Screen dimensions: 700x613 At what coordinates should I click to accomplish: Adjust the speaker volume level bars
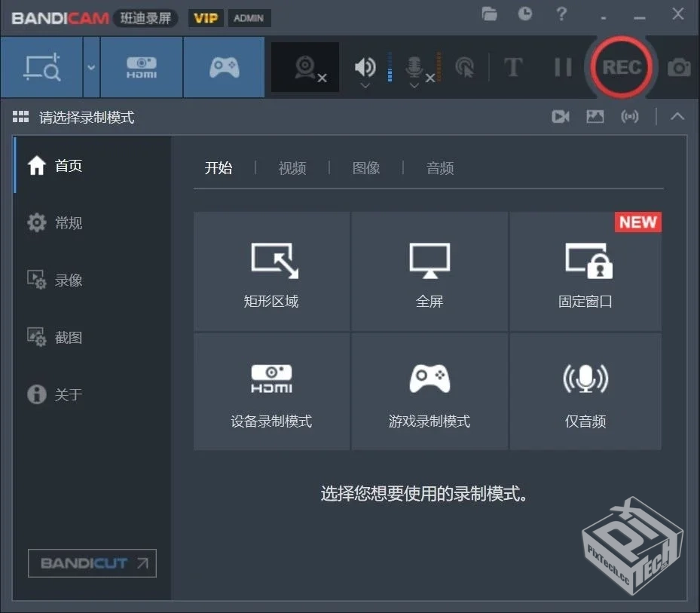coord(389,67)
